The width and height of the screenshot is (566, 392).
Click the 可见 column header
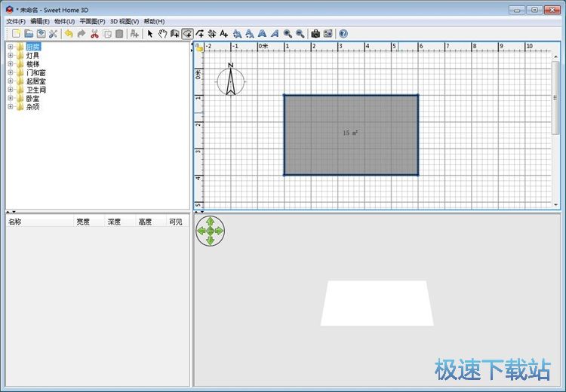[x=175, y=222]
